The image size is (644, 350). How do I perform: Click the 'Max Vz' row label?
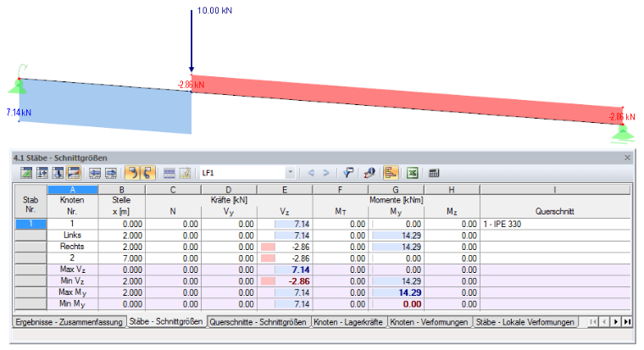coord(72,269)
